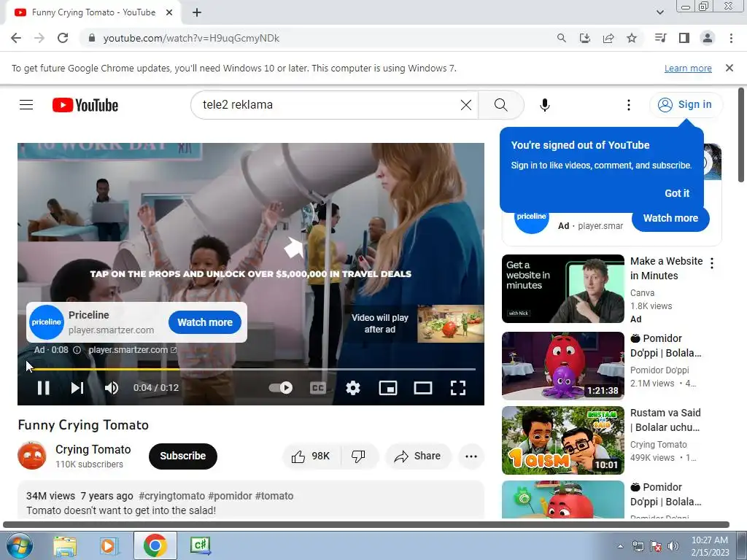
Task: Open video player settings gear
Action: 352,388
